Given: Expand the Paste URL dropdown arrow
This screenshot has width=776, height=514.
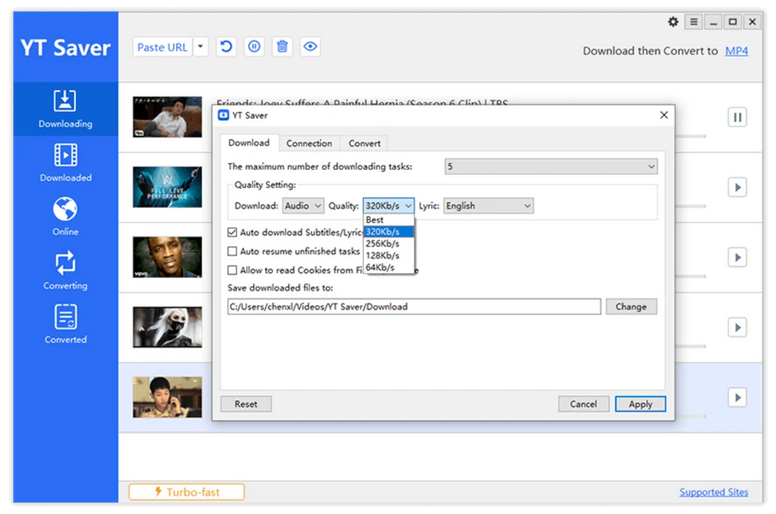Looking at the screenshot, I should (200, 47).
